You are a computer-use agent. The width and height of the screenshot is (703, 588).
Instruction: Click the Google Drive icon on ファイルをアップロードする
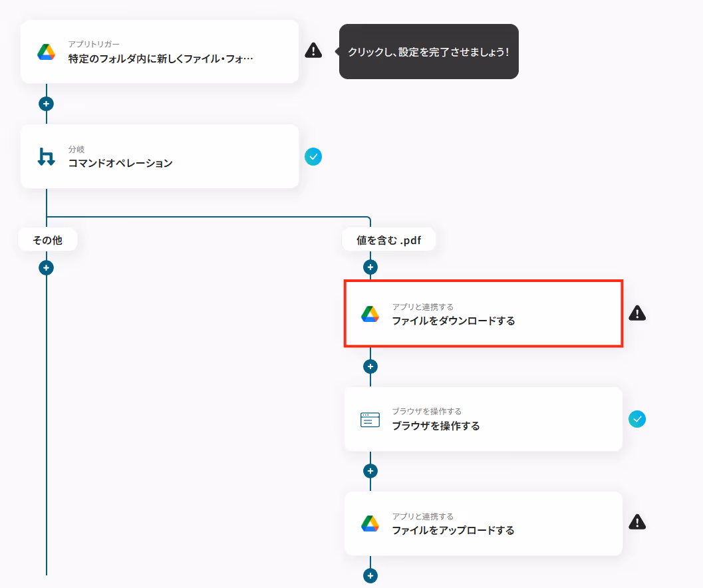pos(370,523)
